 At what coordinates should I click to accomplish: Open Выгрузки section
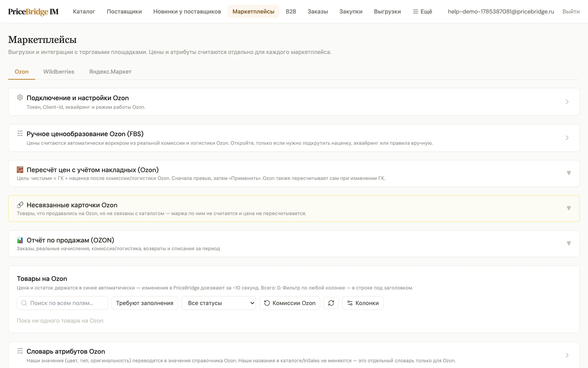pyautogui.click(x=387, y=12)
